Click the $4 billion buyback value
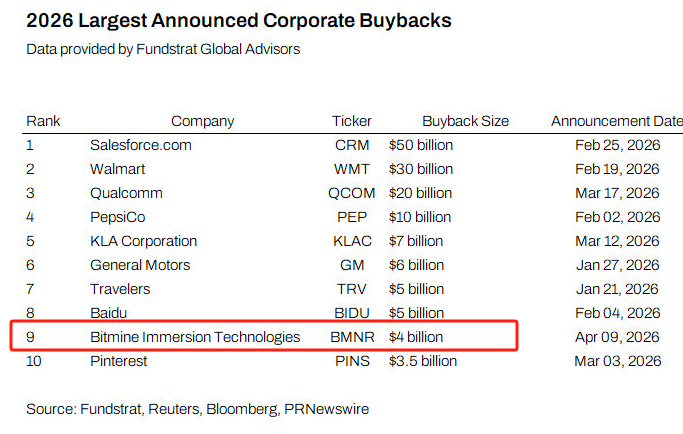The width and height of the screenshot is (683, 434). click(416, 337)
